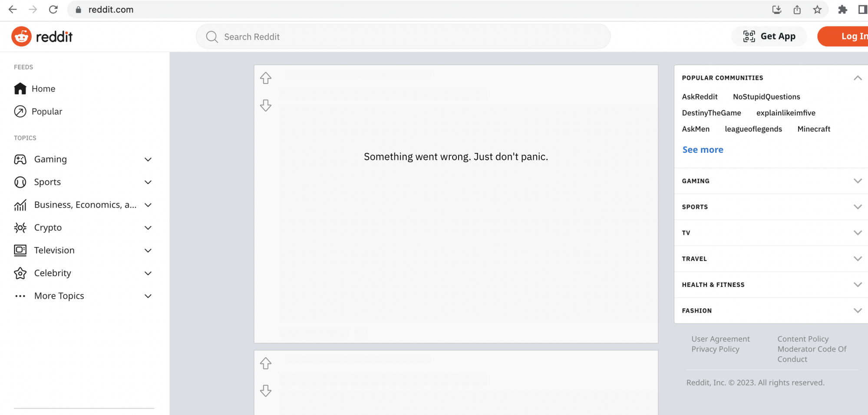Click the Popular feed compass icon
Image resolution: width=868 pixels, height=415 pixels.
[x=20, y=112]
